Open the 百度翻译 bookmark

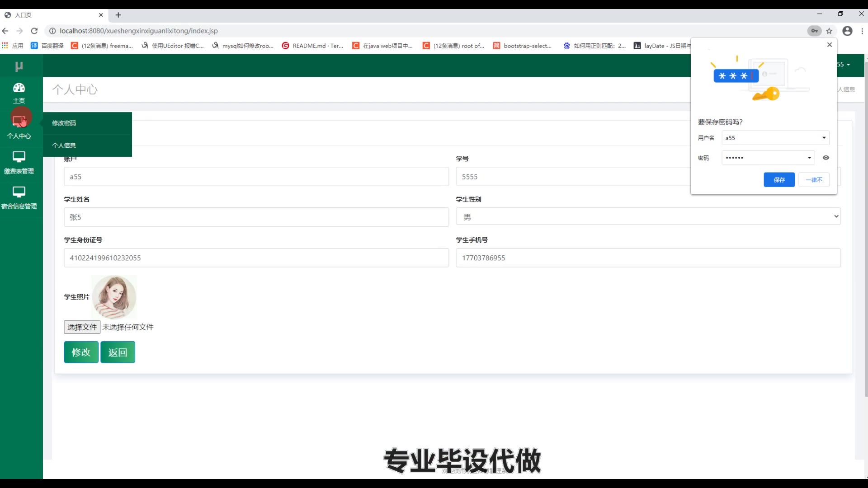[47, 46]
